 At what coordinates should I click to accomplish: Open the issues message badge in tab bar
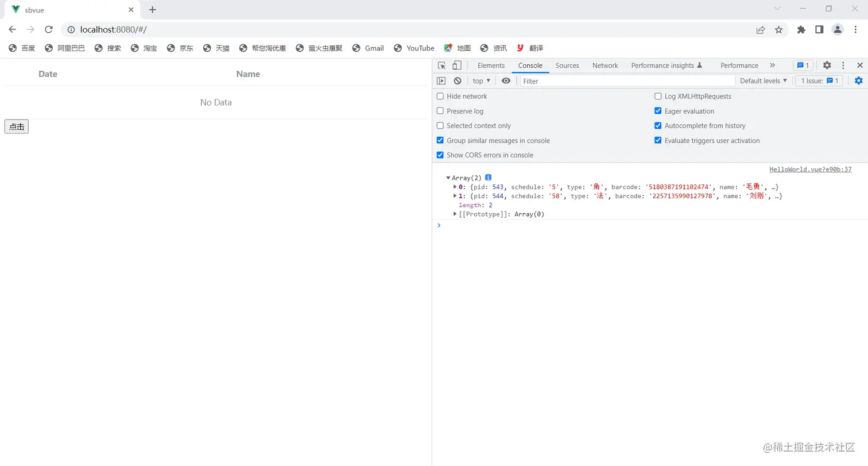(803, 66)
